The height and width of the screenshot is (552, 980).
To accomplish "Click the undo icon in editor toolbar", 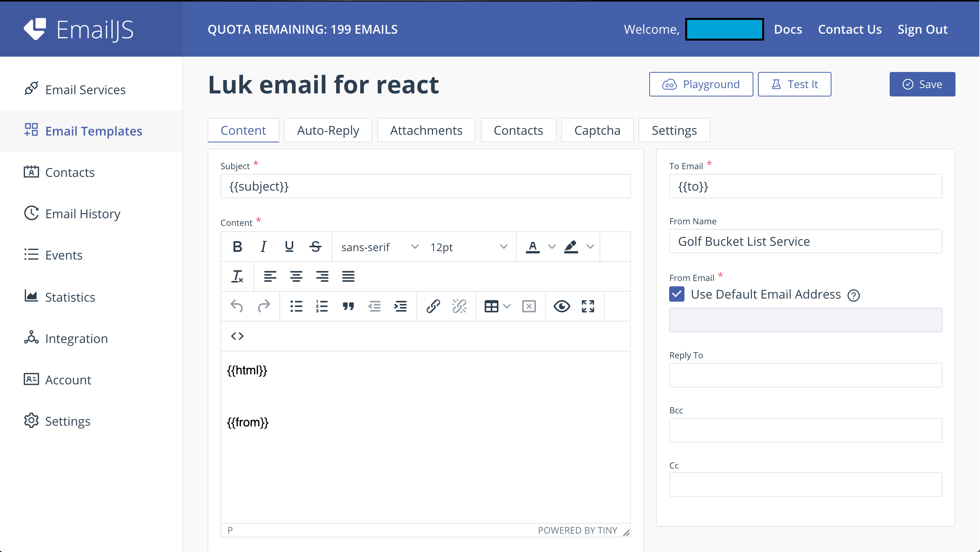I will [x=237, y=306].
